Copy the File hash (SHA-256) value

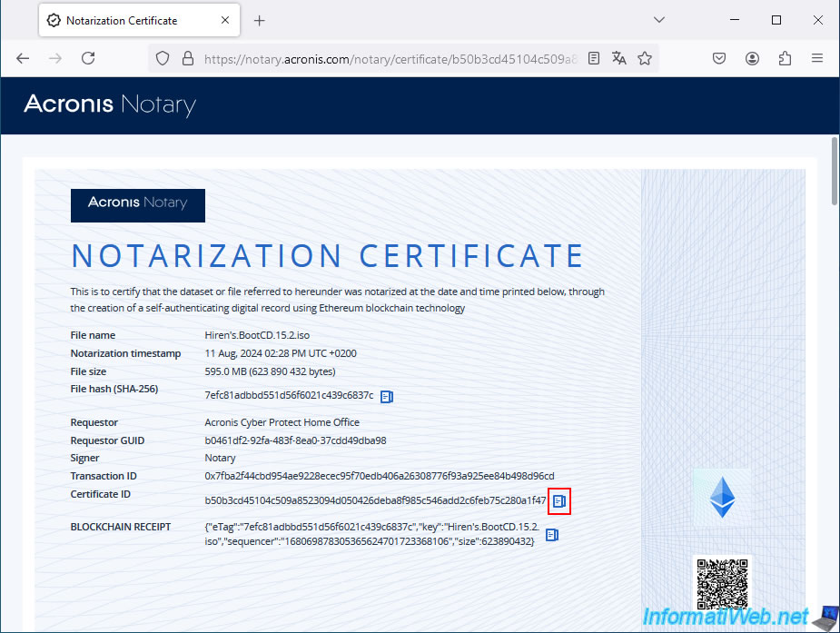pos(387,396)
